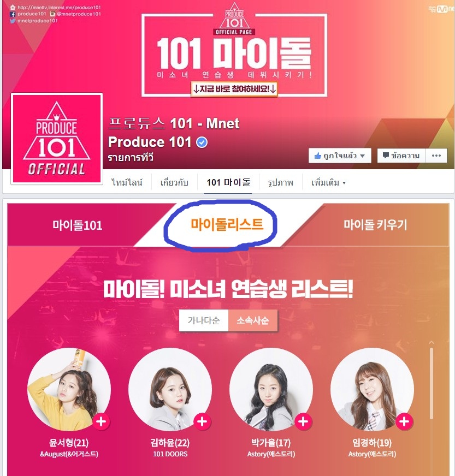Select the 소속사순 sort toggle
This screenshot has height=476, width=455.
pyautogui.click(x=253, y=320)
